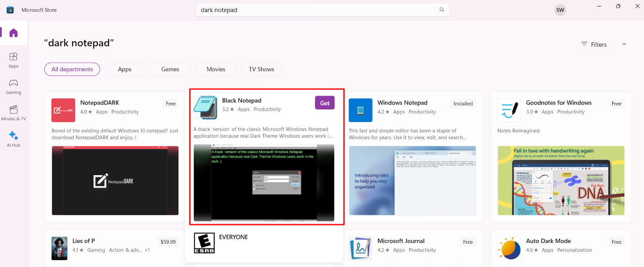Click the Installed label on Windows Notepad
The image size is (644, 267).
(x=463, y=104)
